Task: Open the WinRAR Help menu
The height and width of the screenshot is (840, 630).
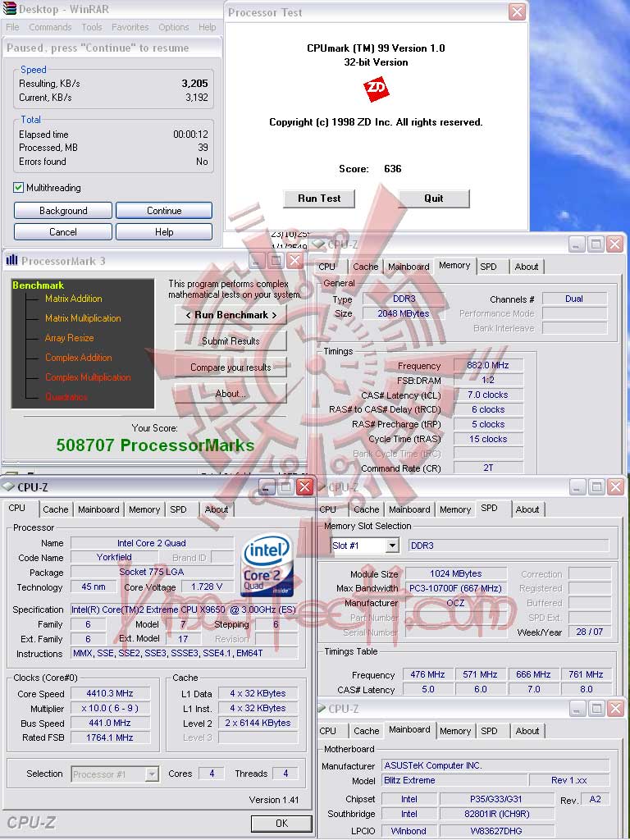Action: (x=208, y=27)
